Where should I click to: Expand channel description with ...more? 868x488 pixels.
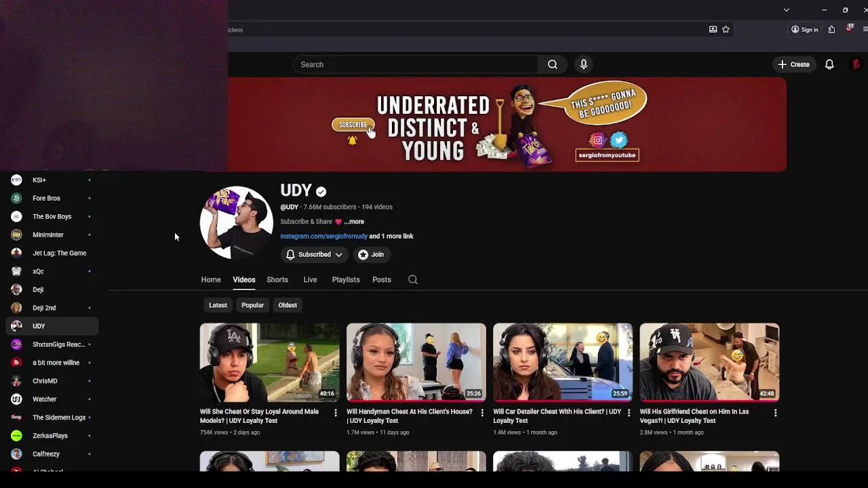click(x=354, y=222)
